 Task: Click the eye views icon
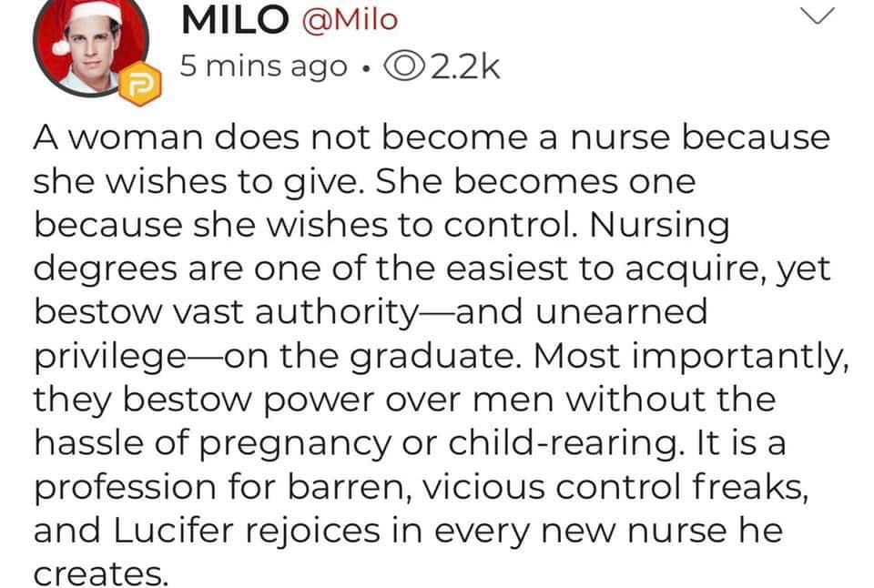(403, 66)
